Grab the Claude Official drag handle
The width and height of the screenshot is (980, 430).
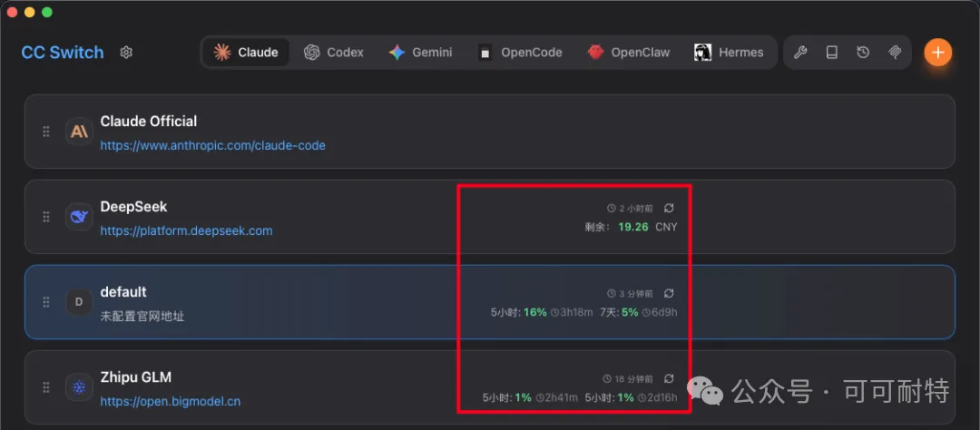point(45,132)
